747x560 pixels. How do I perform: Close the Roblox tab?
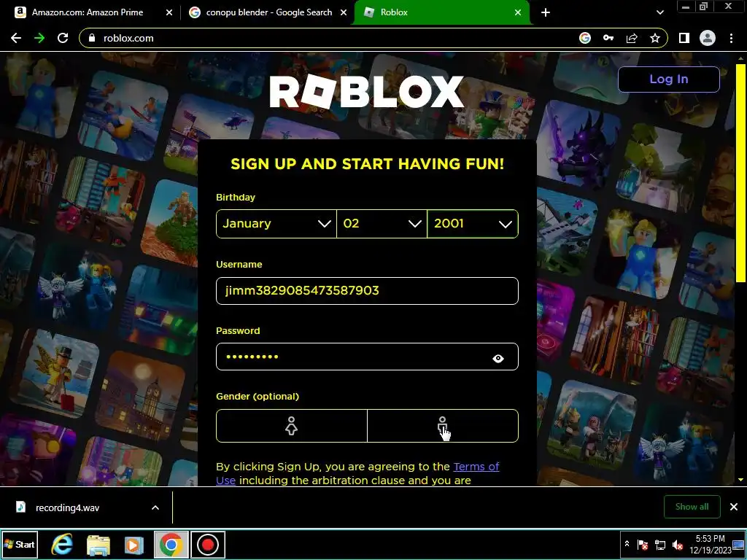click(x=518, y=12)
